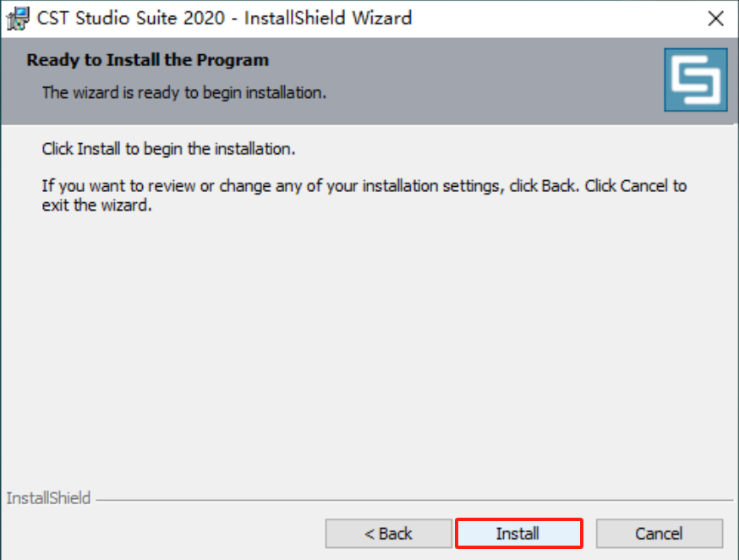Click the window title 'CST Studio Suite 2020'
The width and height of the screenshot is (739, 560).
[x=131, y=19]
